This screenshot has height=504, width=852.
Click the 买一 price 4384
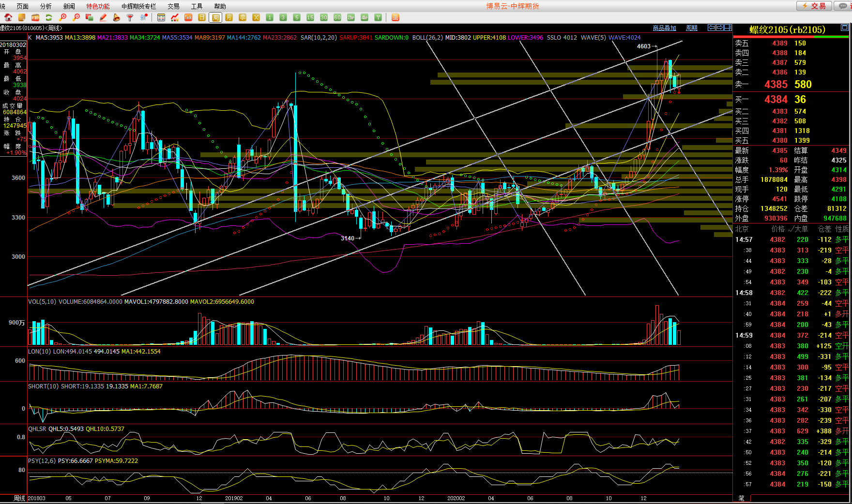[x=776, y=99]
